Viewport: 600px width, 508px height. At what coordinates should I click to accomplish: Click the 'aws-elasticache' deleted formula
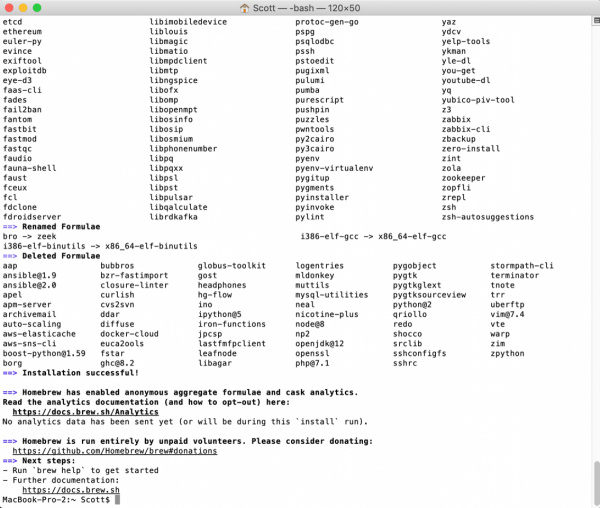coord(39,334)
